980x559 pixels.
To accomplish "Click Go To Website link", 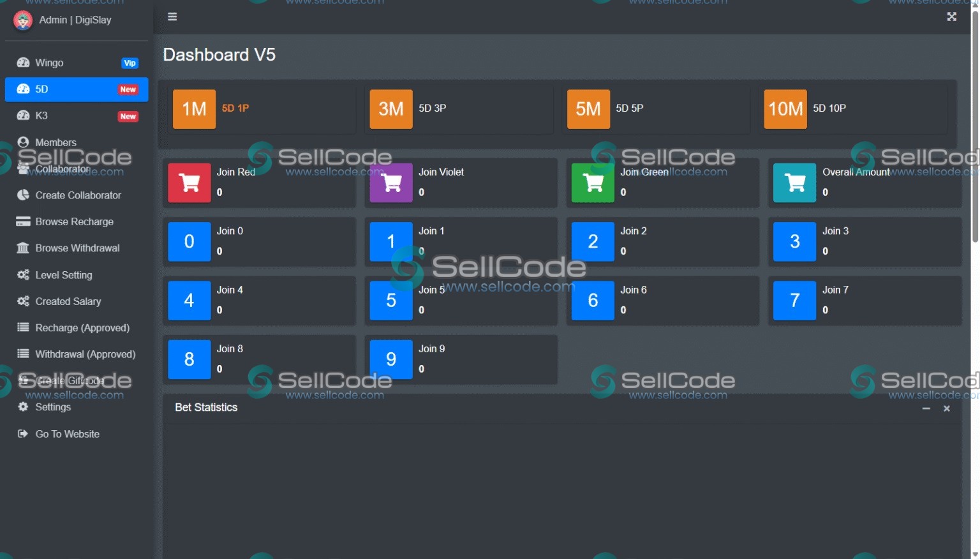I will (x=77, y=434).
